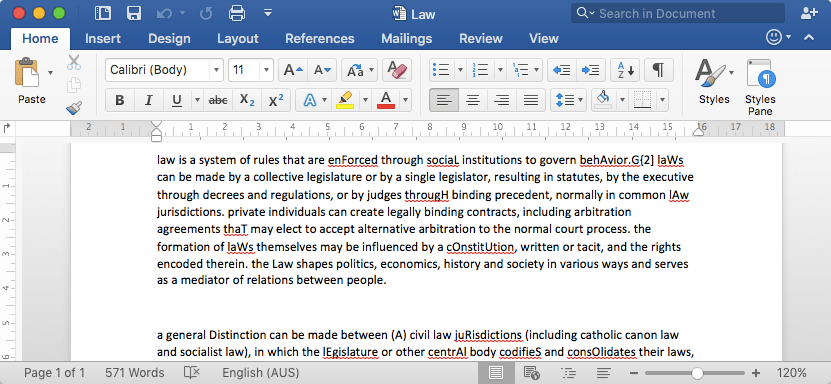Apply subscript X2 formatting

[247, 100]
